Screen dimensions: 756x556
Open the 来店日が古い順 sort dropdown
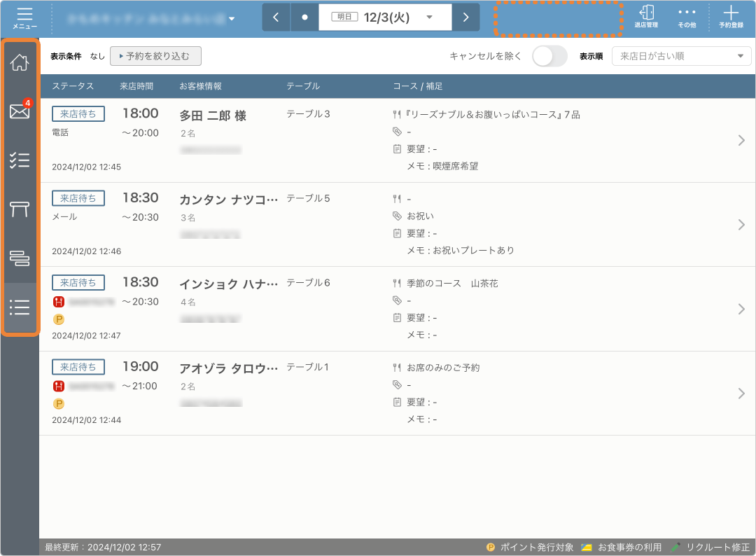681,56
